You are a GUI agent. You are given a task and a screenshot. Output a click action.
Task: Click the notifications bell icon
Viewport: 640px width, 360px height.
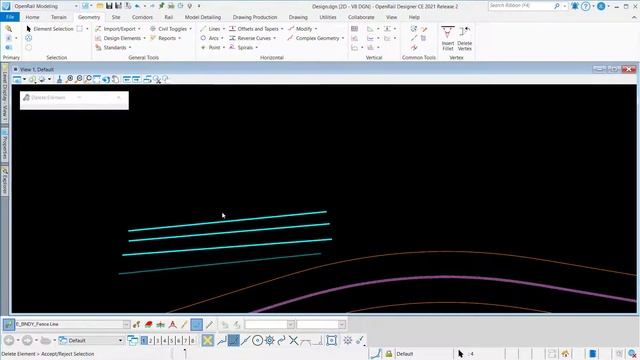[x=575, y=6]
